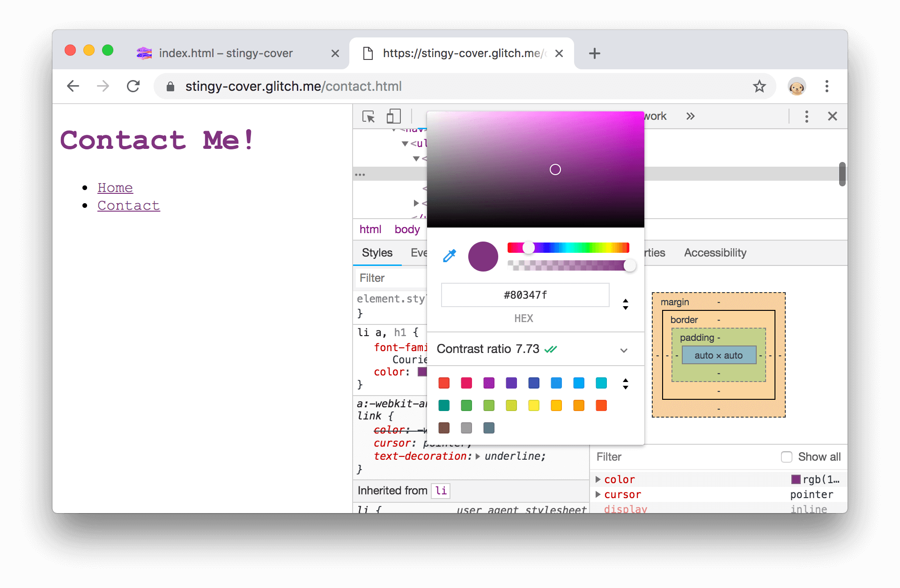Select the light green palette swatch
The height and width of the screenshot is (588, 900).
pos(489,405)
